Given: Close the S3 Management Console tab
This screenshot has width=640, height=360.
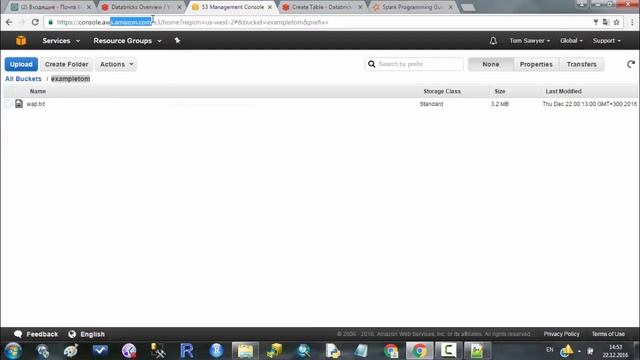Looking at the screenshot, I should [270, 7].
